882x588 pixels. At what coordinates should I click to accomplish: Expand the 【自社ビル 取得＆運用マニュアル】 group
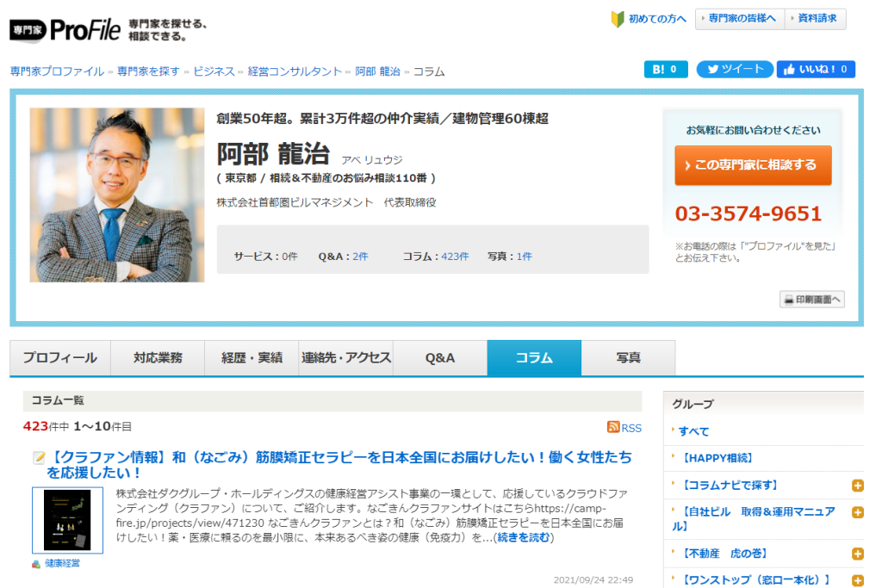[x=857, y=512]
